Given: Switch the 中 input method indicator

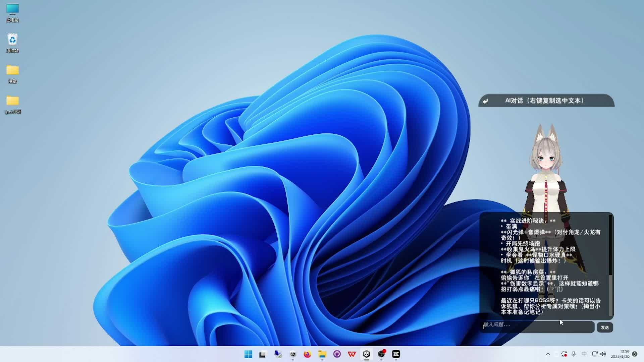Looking at the screenshot, I should [x=584, y=354].
